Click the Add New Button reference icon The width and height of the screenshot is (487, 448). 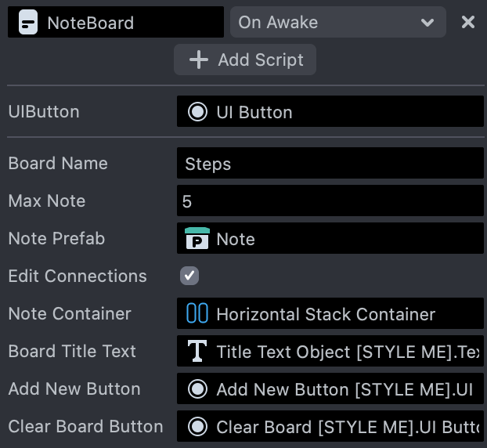coord(197,389)
